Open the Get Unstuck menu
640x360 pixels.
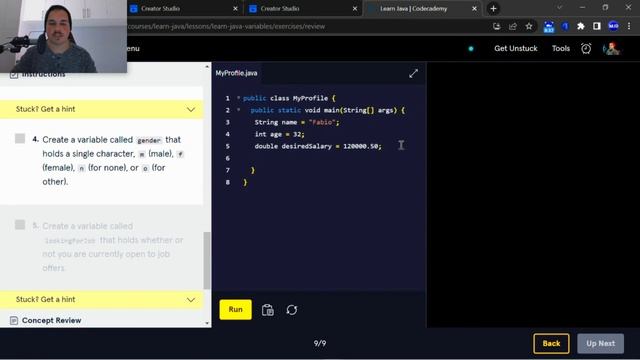click(x=516, y=49)
